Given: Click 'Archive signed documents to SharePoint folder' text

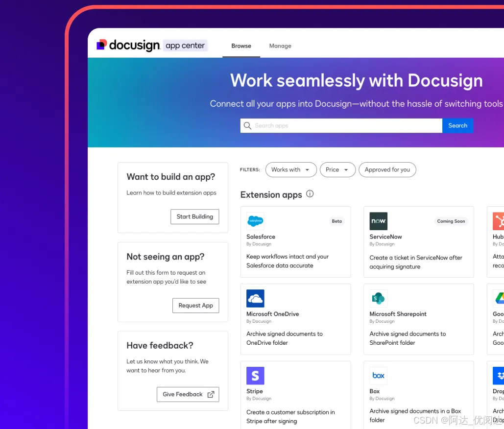Looking at the screenshot, I should 408,338.
